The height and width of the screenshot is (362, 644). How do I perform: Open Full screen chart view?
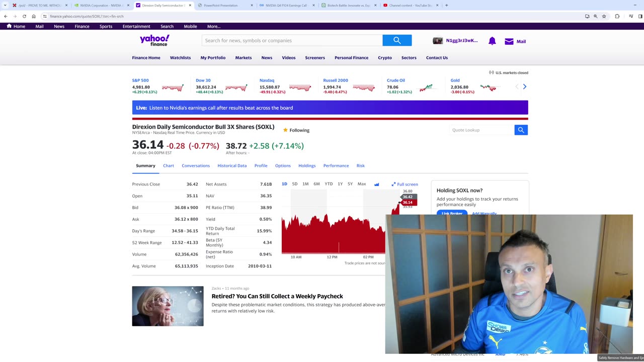click(405, 184)
